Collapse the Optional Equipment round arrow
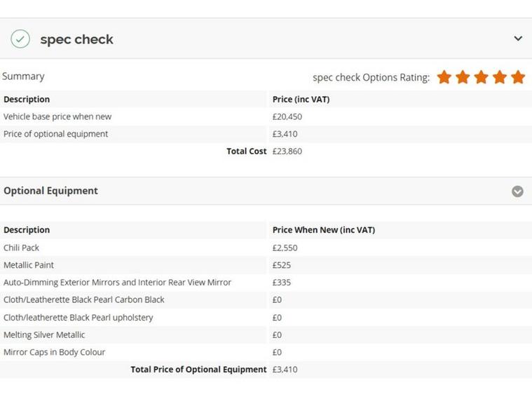The height and width of the screenshot is (399, 532). point(517,191)
